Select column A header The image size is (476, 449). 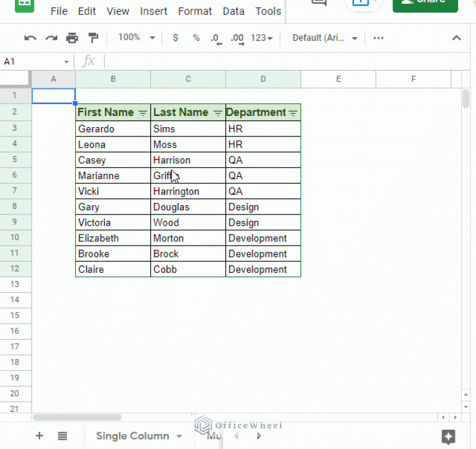[x=54, y=79]
